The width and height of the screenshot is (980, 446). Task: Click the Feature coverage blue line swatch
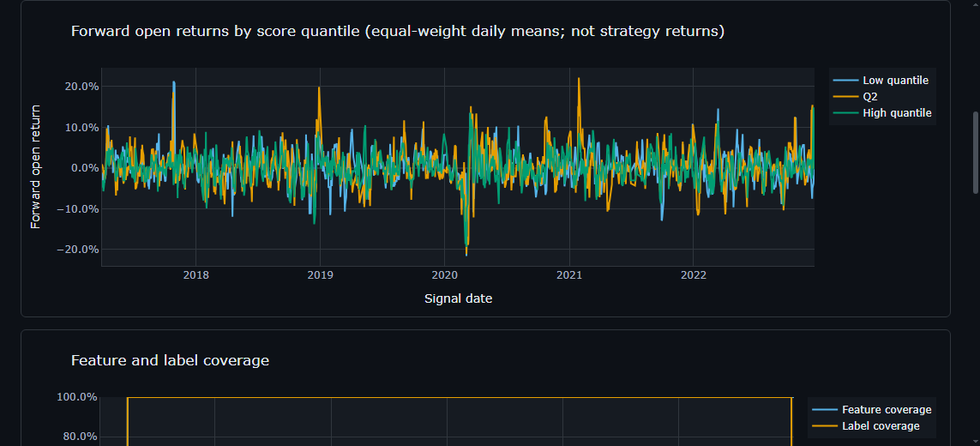point(825,410)
